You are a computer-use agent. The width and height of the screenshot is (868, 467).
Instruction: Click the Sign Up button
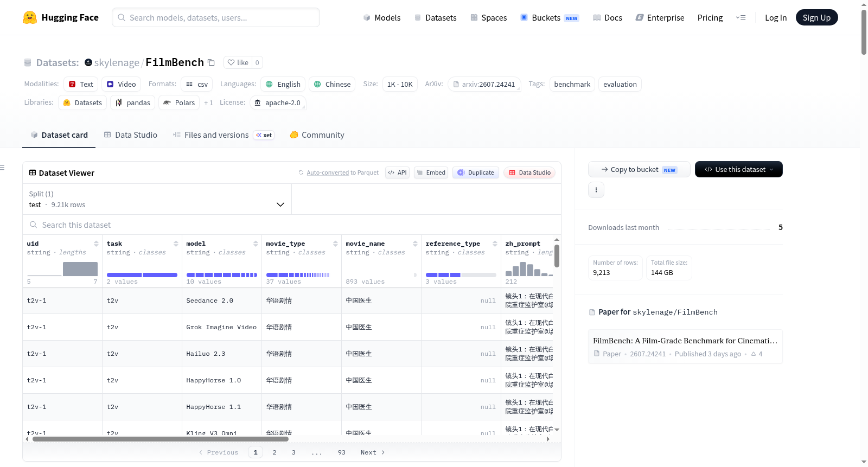click(x=817, y=17)
